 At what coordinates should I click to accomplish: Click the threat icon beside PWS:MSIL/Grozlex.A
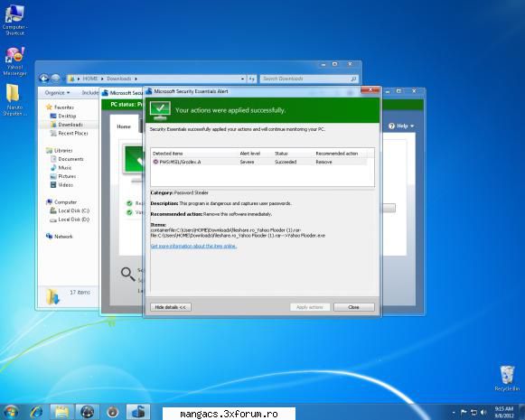point(155,162)
